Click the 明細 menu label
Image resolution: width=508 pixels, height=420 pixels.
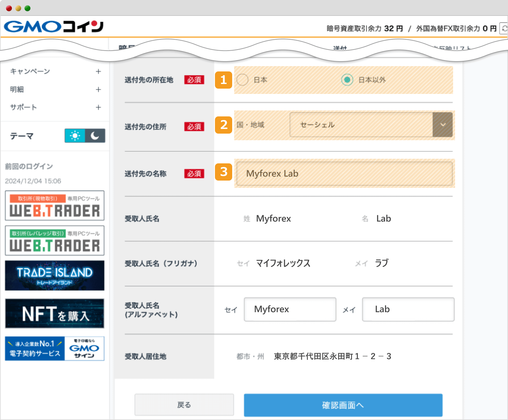17,89
